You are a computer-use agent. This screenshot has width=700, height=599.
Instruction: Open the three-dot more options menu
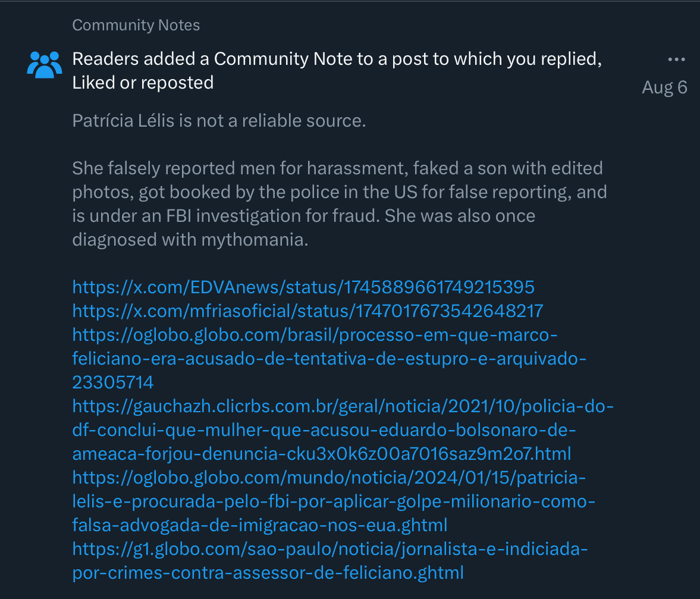[x=676, y=59]
